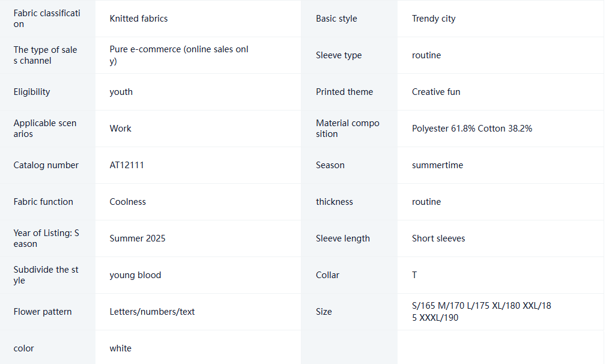Image resolution: width=606 pixels, height=364 pixels.
Task: Click the 'youth' eligibility value
Action: coord(121,92)
